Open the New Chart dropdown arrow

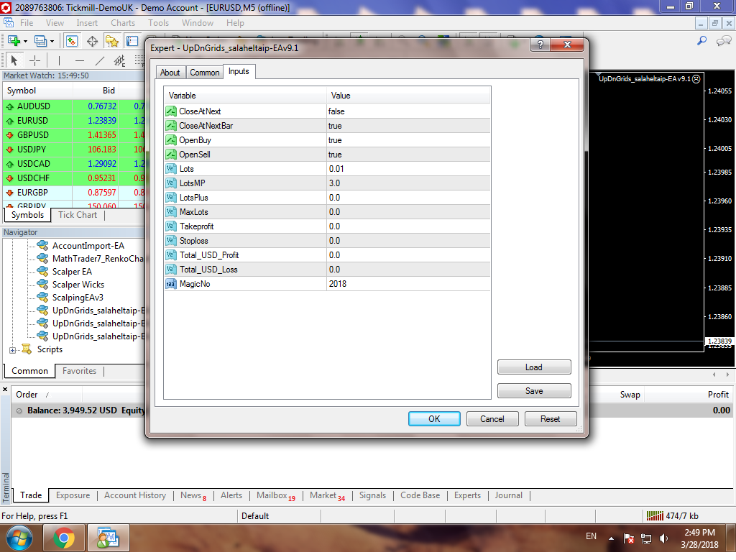click(25, 41)
